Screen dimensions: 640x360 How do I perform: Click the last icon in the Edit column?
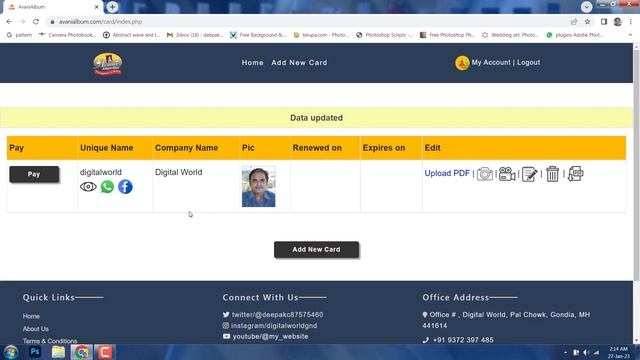click(x=576, y=174)
